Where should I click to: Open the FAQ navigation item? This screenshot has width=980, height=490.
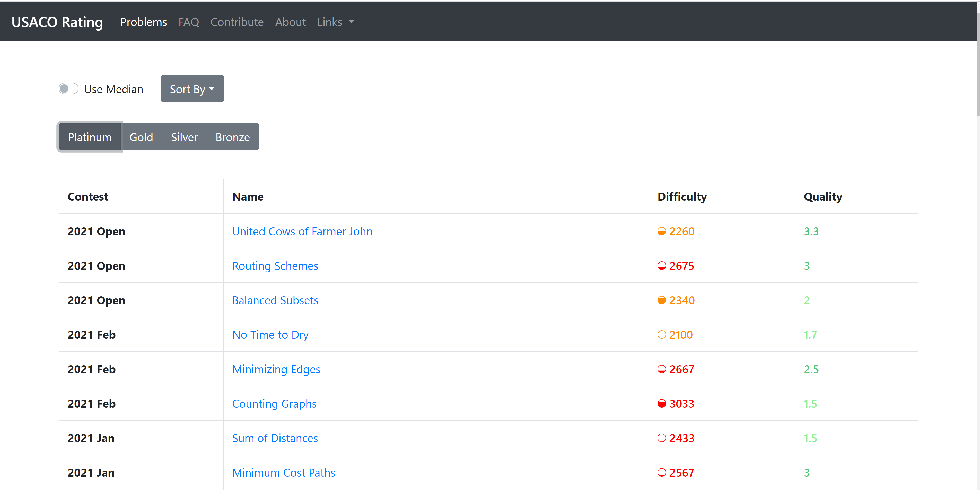(x=189, y=22)
